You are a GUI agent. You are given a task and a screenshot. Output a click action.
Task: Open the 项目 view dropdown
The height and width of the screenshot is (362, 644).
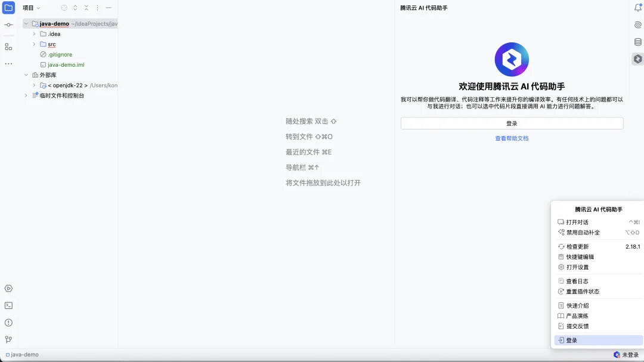coord(31,8)
